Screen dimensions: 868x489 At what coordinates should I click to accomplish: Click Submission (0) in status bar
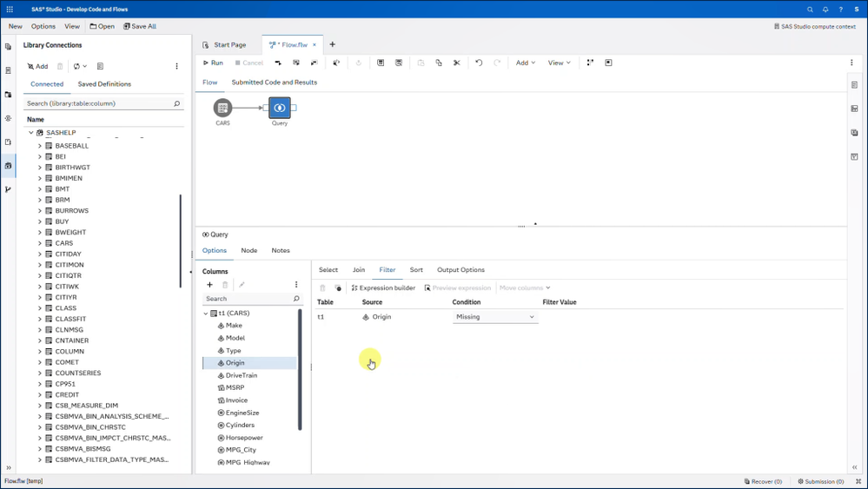click(x=821, y=482)
